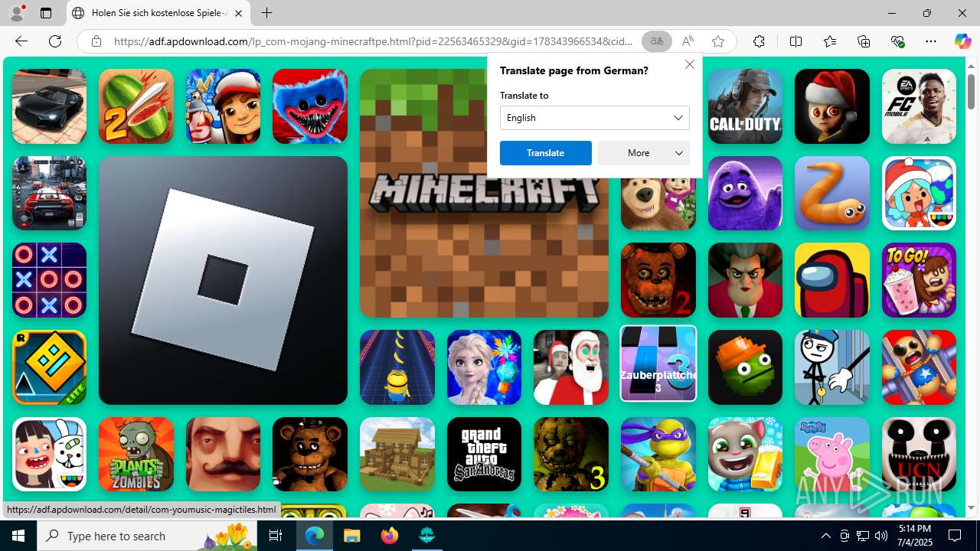Open the volume control in system tray
The image size is (980, 551).
[881, 536]
